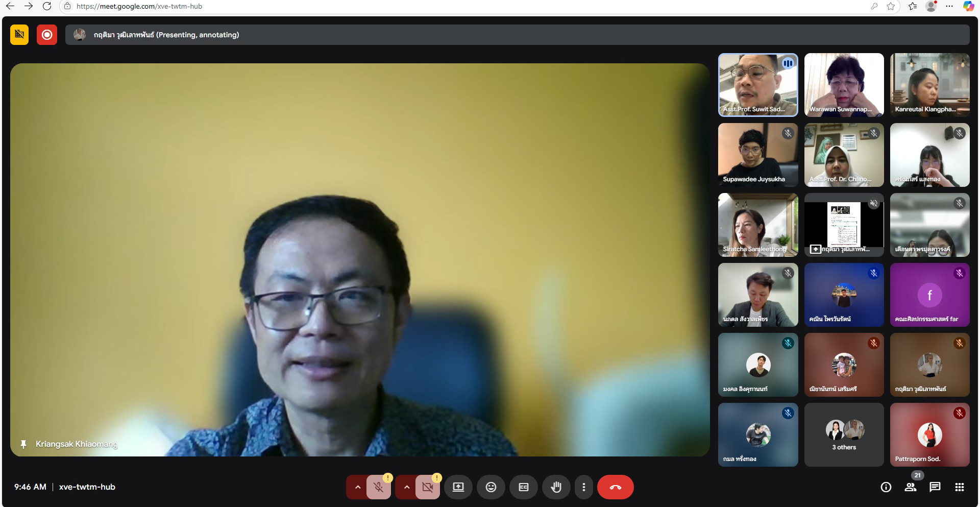
Task: Toggle the muted microphone button
Action: point(378,487)
